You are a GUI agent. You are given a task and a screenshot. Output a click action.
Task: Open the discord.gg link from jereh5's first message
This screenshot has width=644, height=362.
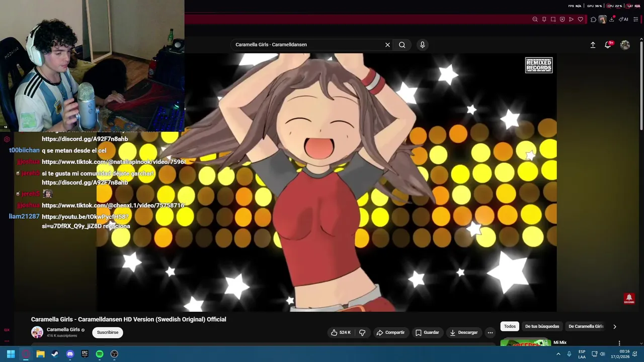(85, 139)
